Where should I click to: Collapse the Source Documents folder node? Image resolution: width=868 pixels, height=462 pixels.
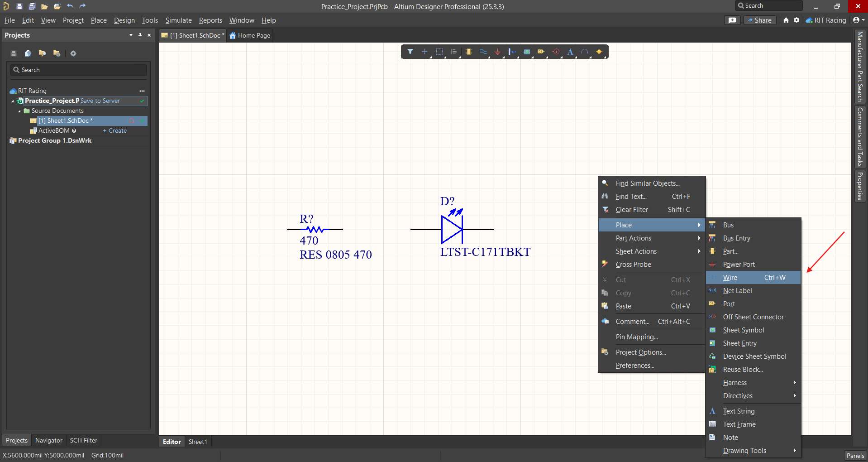19,111
